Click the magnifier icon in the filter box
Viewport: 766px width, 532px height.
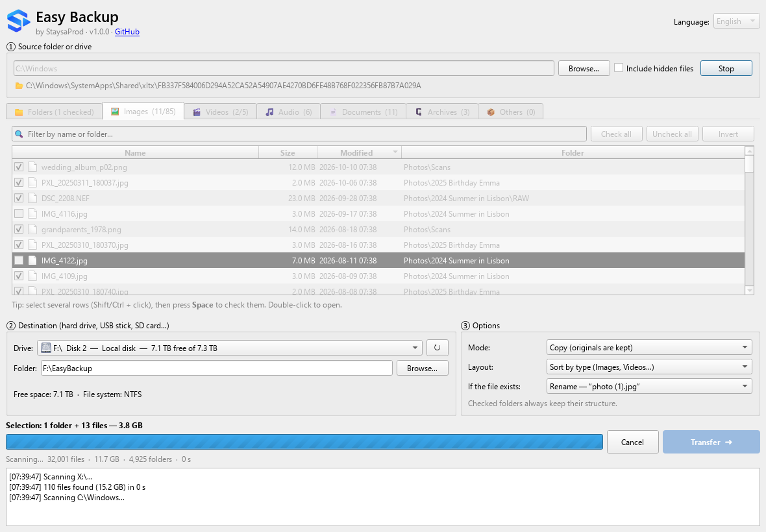(19, 134)
